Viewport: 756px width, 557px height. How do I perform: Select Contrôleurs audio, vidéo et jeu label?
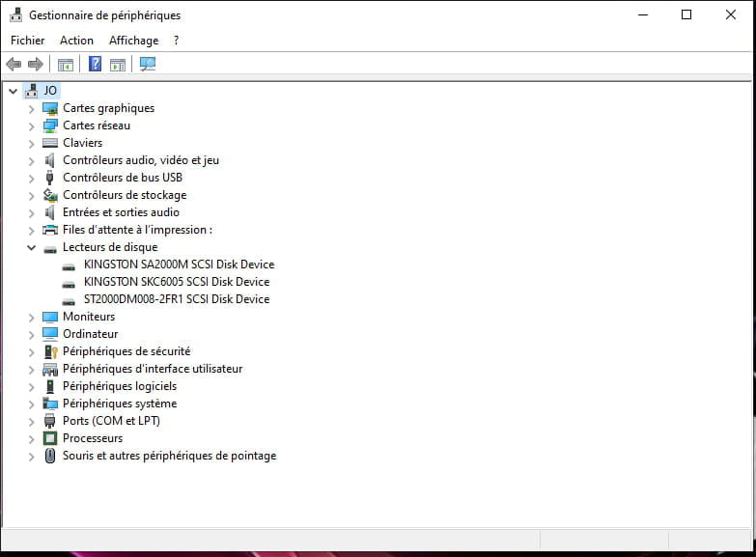pyautogui.click(x=141, y=160)
